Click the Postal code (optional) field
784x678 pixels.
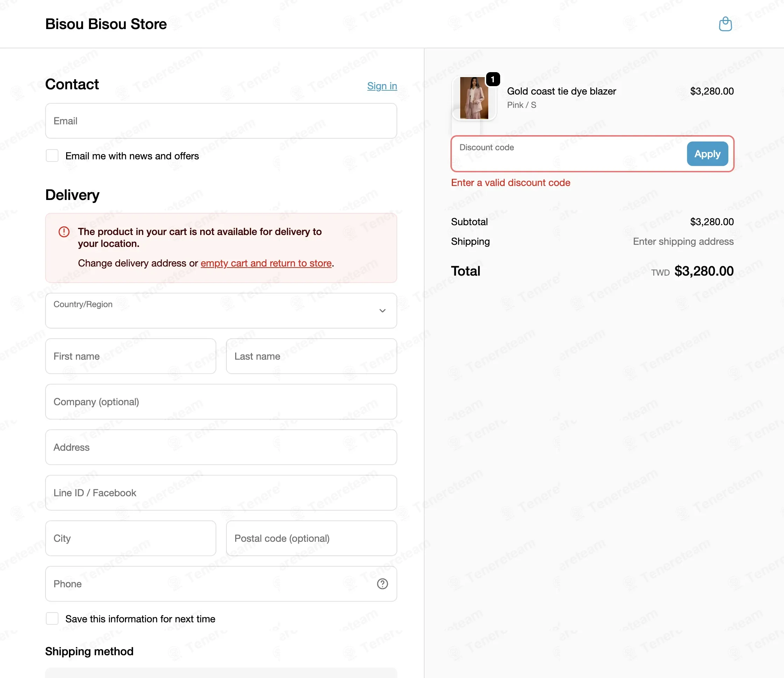pos(311,538)
